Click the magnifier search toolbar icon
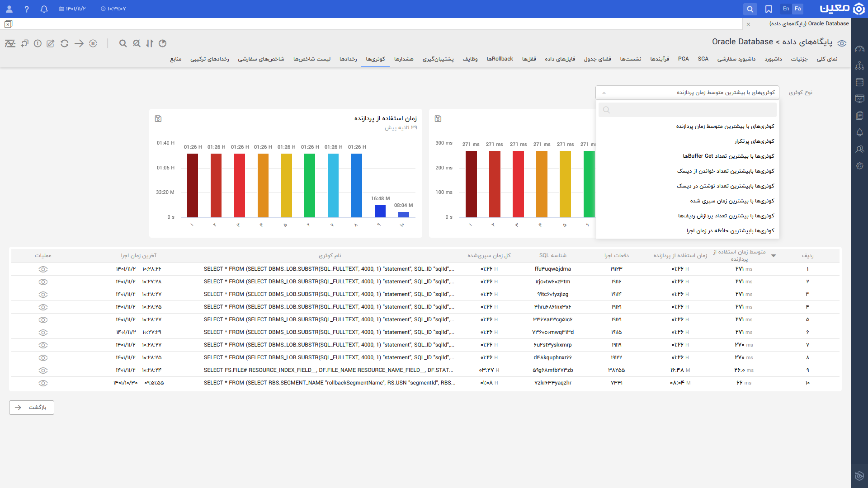This screenshot has height=488, width=868. click(x=123, y=43)
